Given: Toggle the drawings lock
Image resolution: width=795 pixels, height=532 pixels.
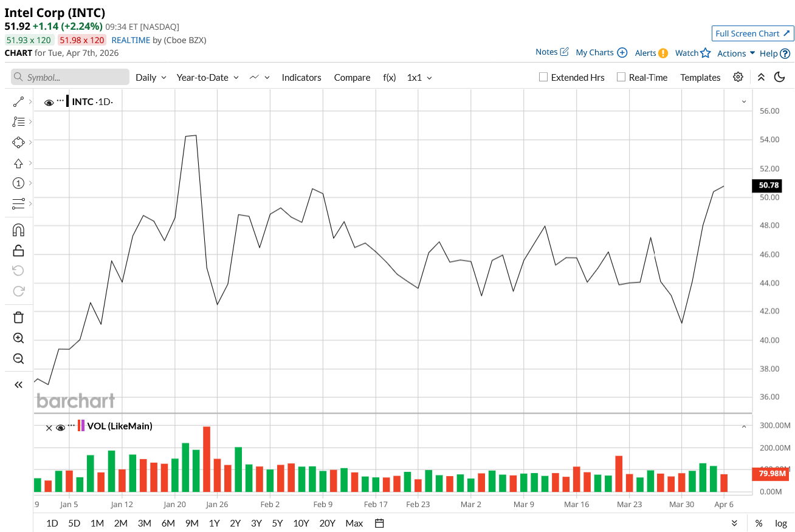Looking at the screenshot, I should click(18, 250).
